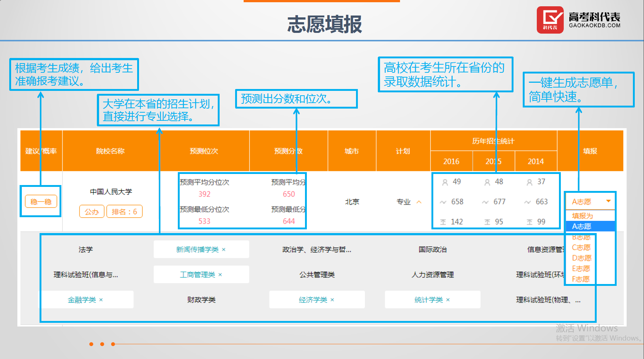This screenshot has width=644, height=359.
Task: Click the x on 工商管理类 tag
Action: [220, 275]
